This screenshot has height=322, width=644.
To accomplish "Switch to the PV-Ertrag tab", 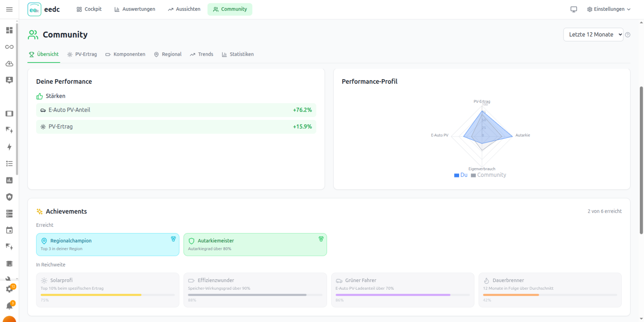I will point(82,54).
